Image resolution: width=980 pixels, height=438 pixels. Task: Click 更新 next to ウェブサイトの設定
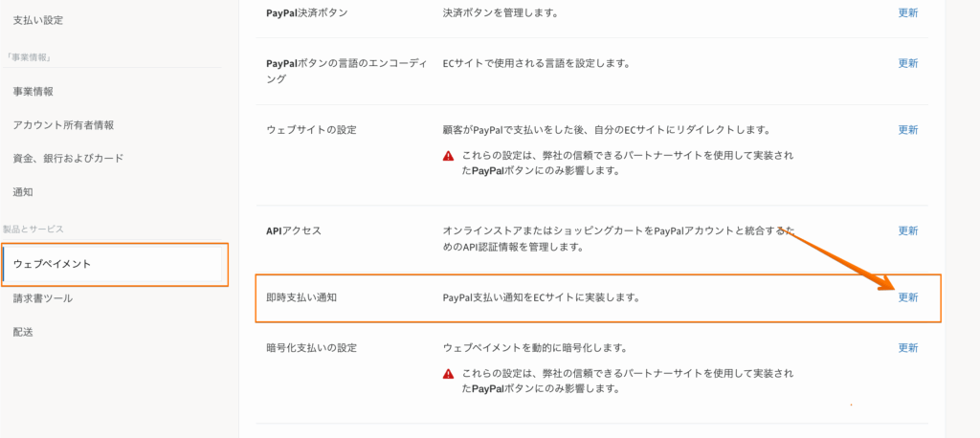coord(908,130)
